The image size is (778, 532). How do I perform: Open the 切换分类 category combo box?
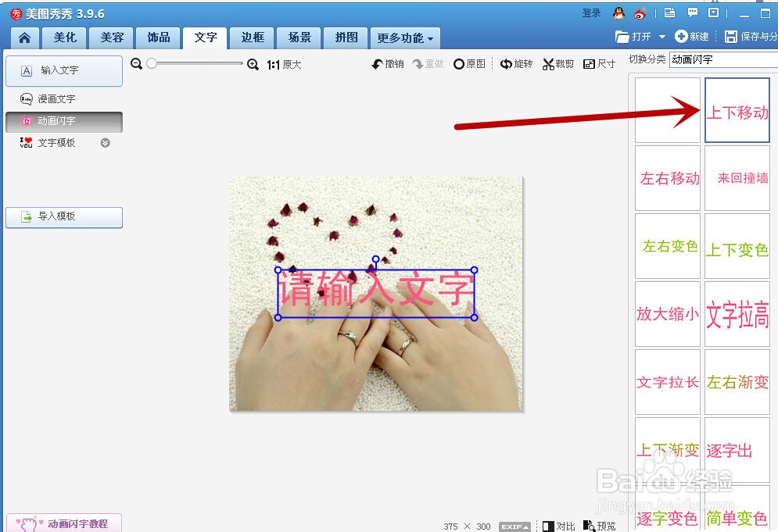click(723, 59)
